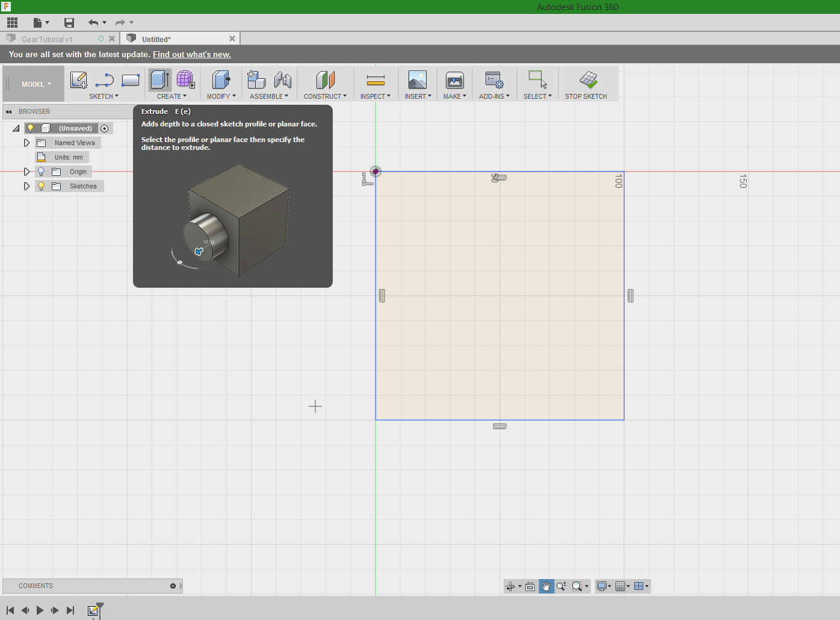Click the Press Pull icon under Modify

tap(220, 80)
